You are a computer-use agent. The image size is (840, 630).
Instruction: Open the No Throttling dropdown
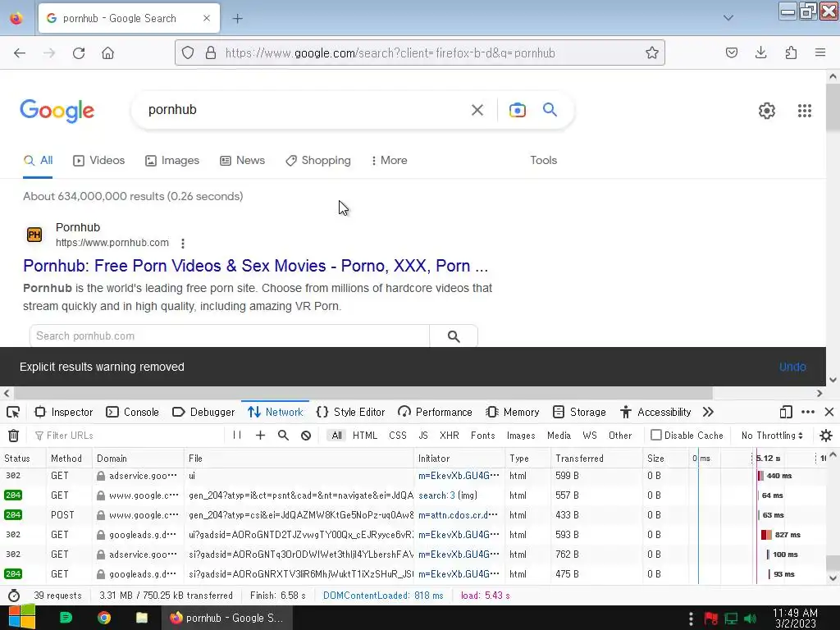[x=772, y=436]
